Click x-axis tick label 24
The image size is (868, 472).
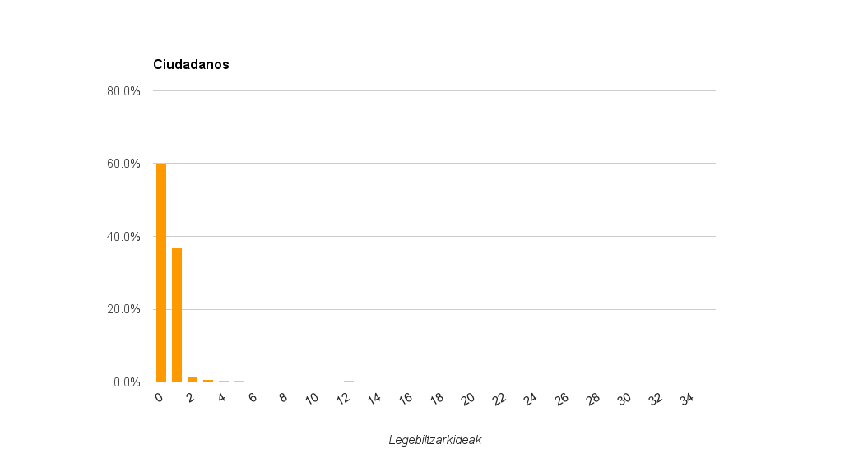531,399
